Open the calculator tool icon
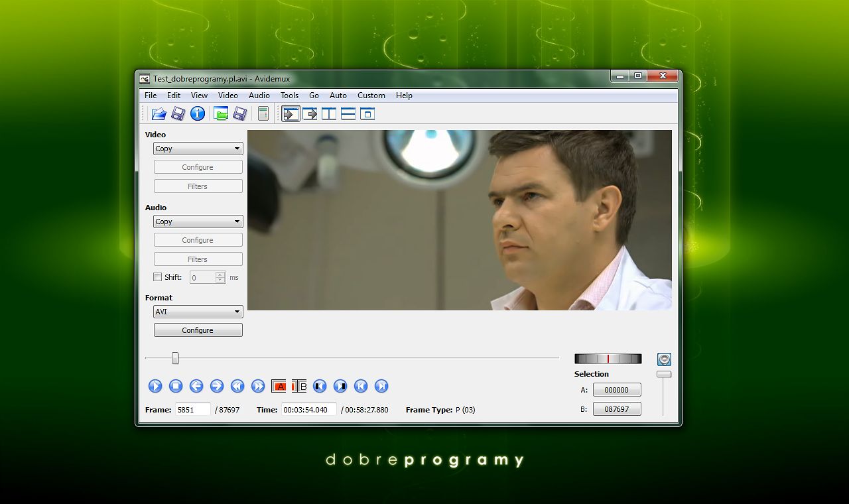This screenshot has width=849, height=504. (x=263, y=114)
